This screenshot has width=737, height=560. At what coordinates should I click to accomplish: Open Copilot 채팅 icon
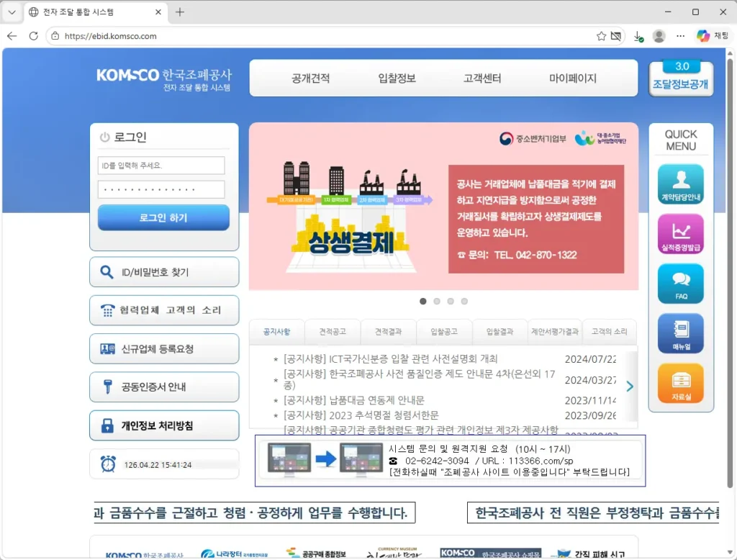pyautogui.click(x=712, y=36)
